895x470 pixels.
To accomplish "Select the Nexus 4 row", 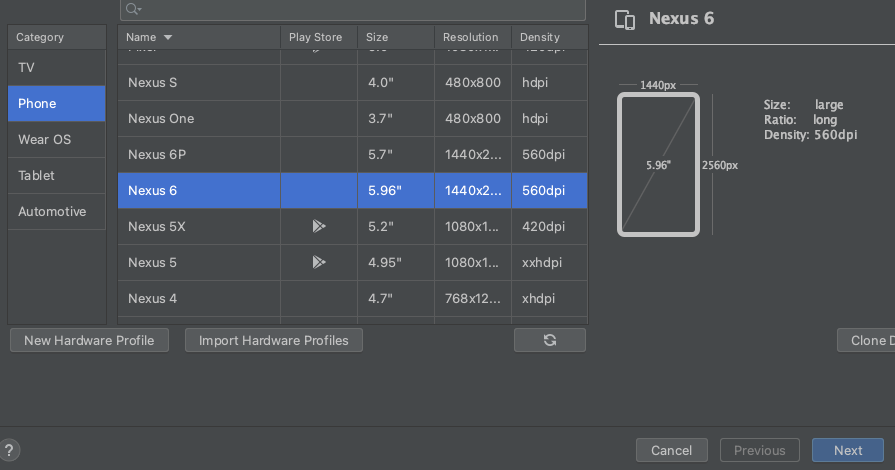I will pos(353,298).
